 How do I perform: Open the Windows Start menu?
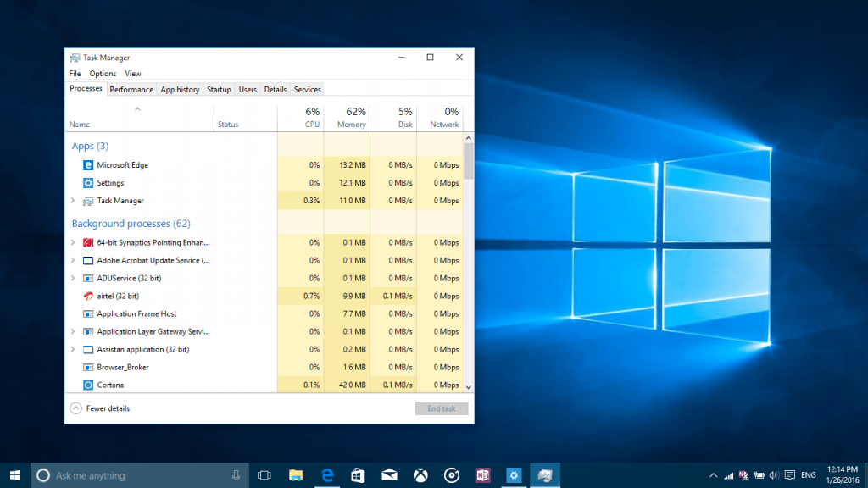(15, 475)
